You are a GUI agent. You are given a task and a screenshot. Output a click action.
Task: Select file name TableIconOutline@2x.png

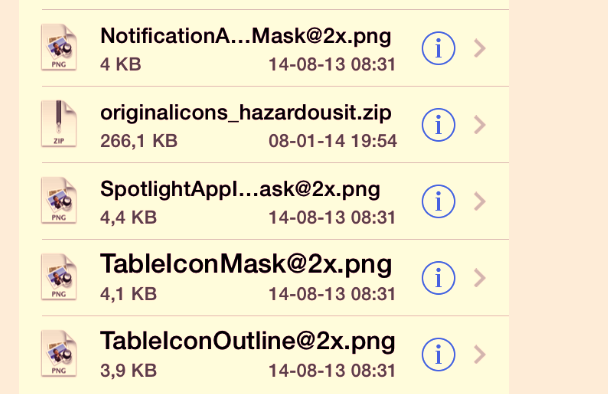(x=248, y=341)
